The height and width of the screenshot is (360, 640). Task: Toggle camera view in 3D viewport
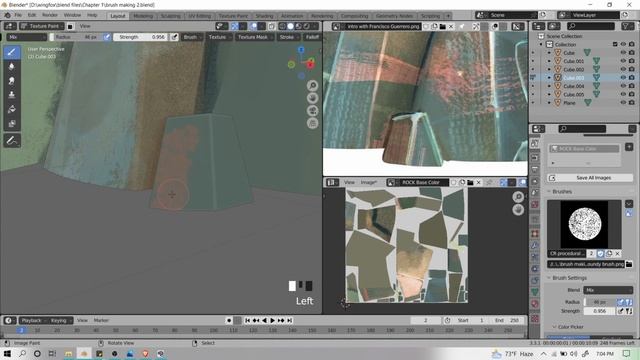pos(313,111)
